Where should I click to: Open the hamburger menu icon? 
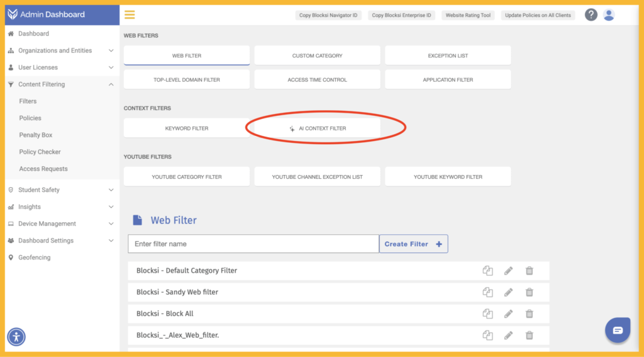click(x=130, y=15)
